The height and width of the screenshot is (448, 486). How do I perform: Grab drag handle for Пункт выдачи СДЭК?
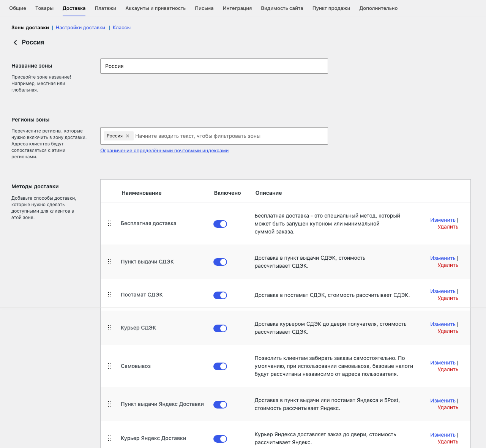point(110,262)
